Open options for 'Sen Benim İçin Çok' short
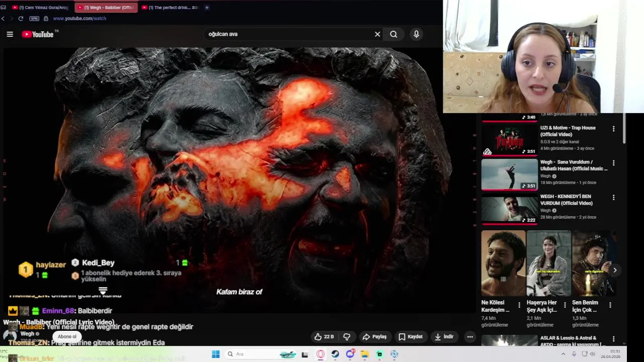This screenshot has height=362, width=644. click(610, 305)
